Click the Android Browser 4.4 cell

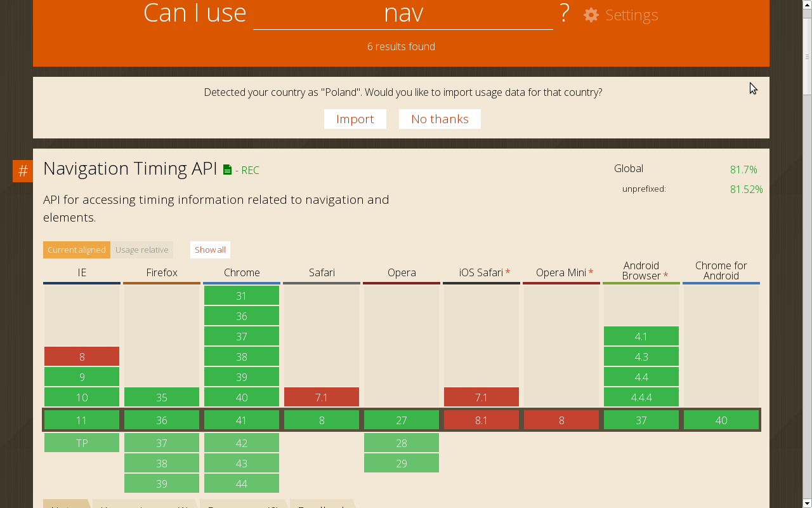(x=641, y=377)
